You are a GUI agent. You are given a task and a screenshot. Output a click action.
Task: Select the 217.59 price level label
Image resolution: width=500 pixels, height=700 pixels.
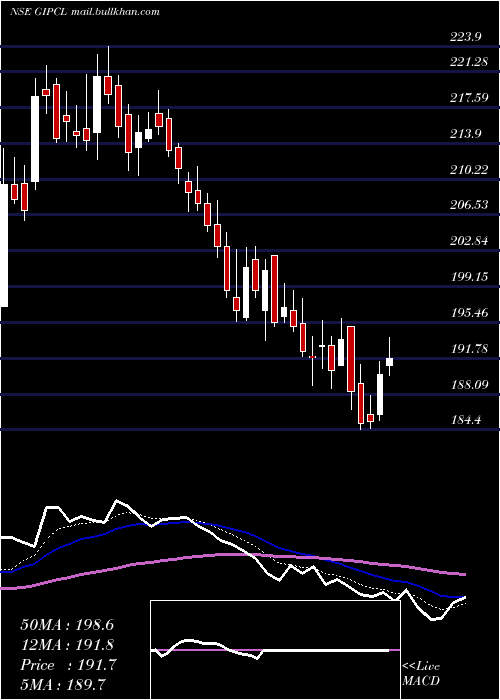click(468, 98)
